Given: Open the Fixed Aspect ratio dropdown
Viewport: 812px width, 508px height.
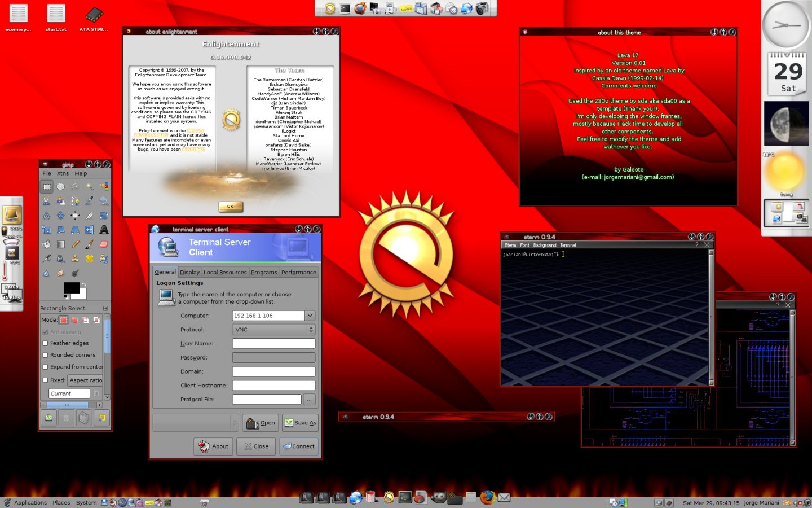Looking at the screenshot, I should [85, 380].
